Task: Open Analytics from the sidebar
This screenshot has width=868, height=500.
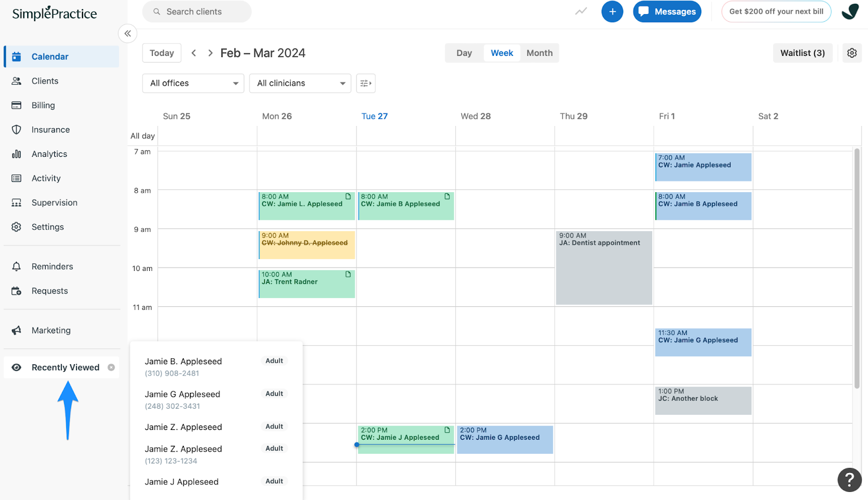Action: (x=16, y=154)
